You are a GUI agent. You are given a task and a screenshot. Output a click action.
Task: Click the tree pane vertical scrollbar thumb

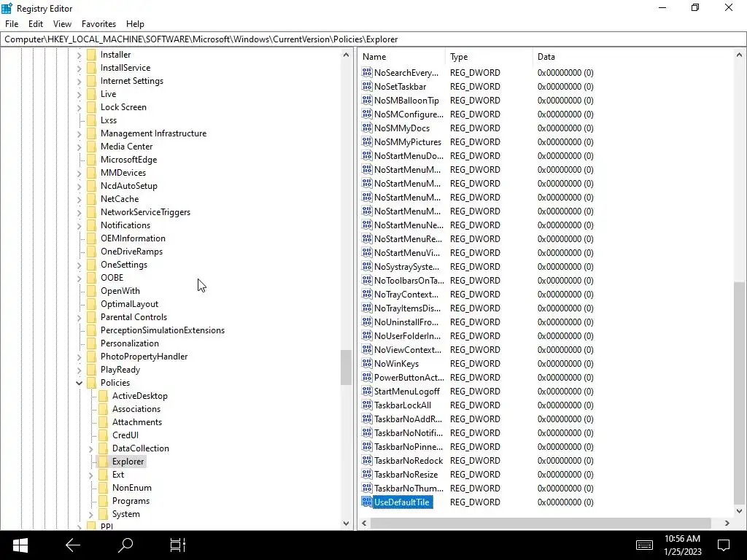[346, 367]
